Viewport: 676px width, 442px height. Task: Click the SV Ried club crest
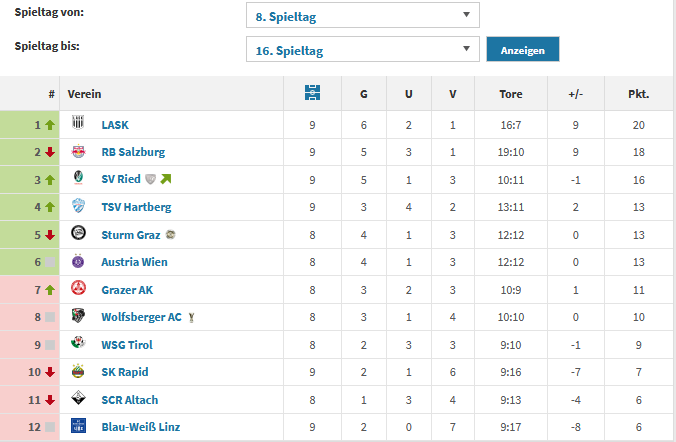coord(78,180)
